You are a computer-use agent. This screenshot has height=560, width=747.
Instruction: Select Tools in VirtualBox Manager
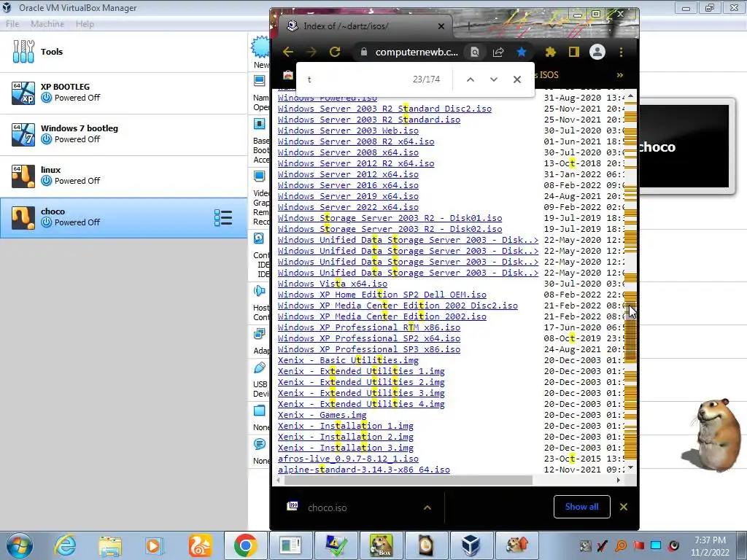(x=123, y=52)
